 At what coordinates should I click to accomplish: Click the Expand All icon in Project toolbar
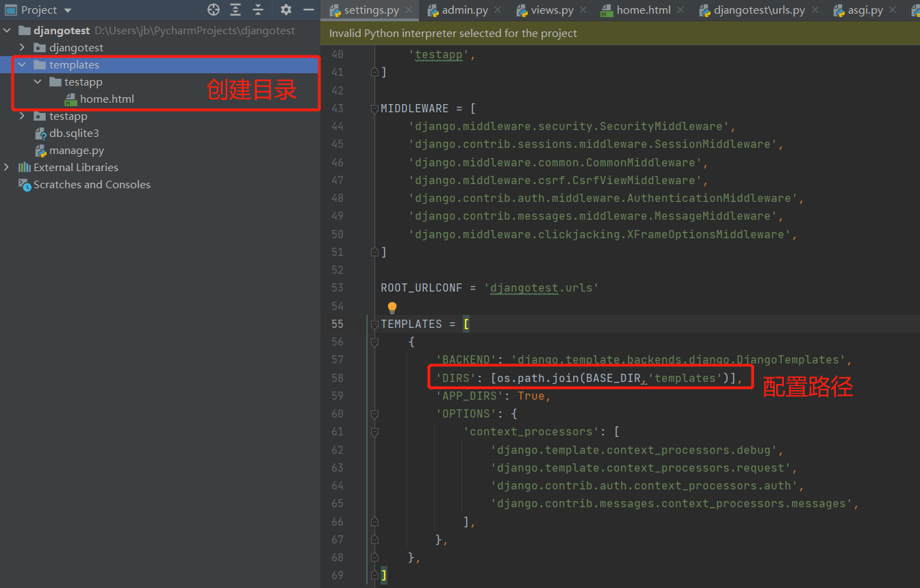click(x=235, y=10)
